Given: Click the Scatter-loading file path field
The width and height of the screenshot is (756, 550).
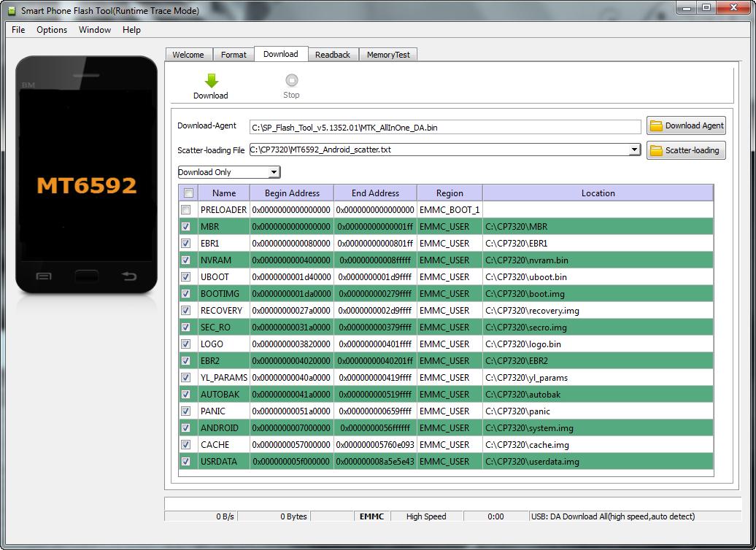Looking at the screenshot, I should (x=439, y=150).
